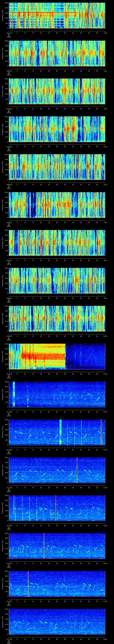Image resolution: width=114 pixels, height=644 pixels.
Task: Click the 9:00 end time label
Action: [105, 298]
